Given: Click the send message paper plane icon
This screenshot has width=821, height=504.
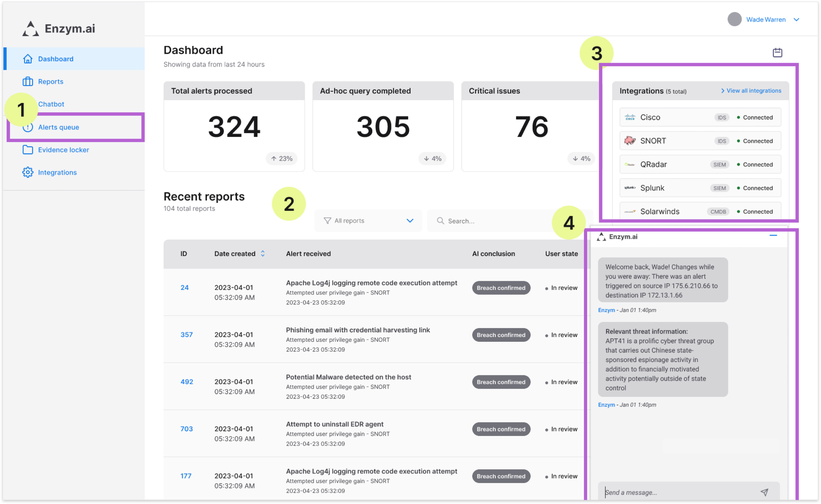Looking at the screenshot, I should [764, 492].
